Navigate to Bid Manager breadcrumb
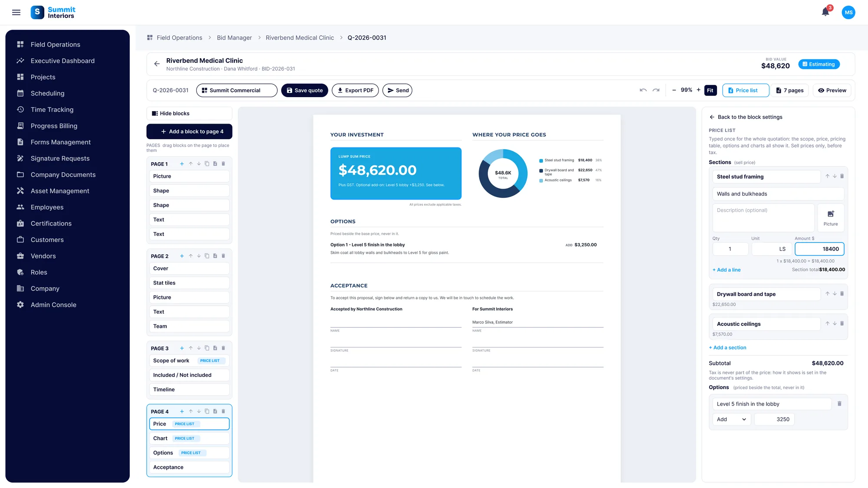The image size is (868, 488). coord(234,38)
